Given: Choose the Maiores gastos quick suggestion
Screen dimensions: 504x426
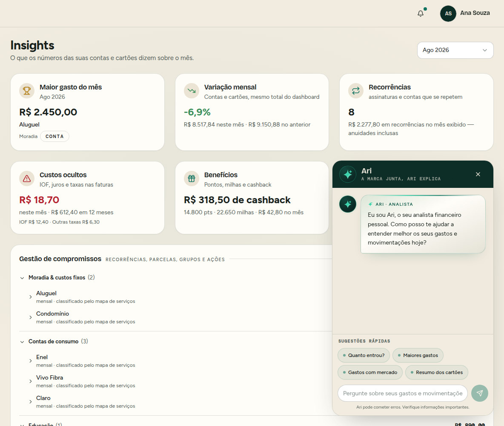Looking at the screenshot, I should pyautogui.click(x=418, y=355).
